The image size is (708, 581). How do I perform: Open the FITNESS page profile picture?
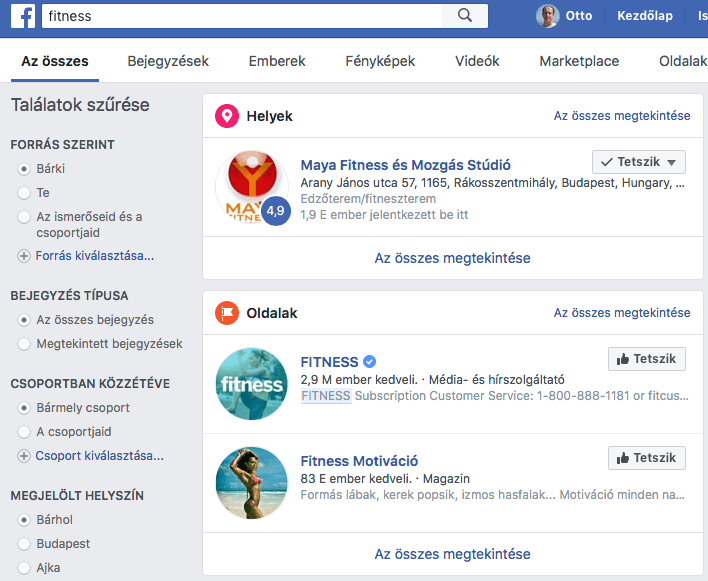coord(252,384)
